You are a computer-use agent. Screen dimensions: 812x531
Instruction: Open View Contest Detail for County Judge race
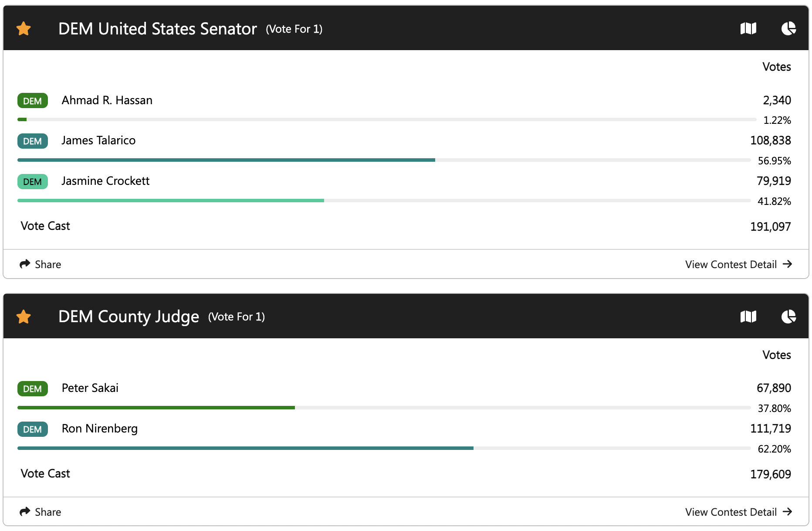point(731,512)
